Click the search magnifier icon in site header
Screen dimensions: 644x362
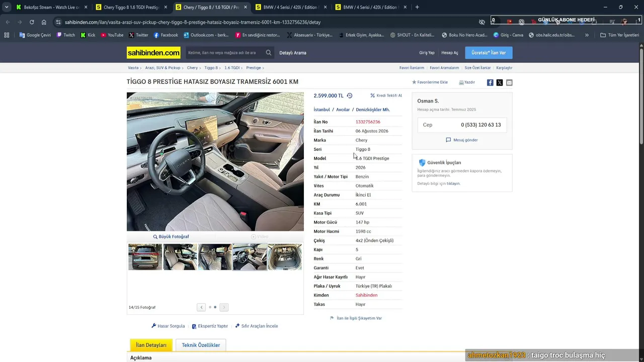click(269, 53)
